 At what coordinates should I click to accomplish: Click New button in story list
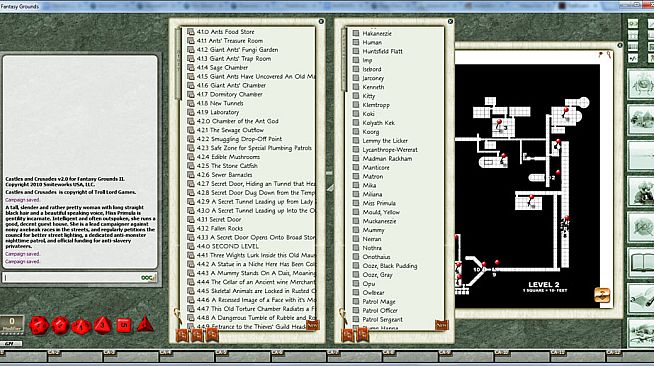coord(312,325)
